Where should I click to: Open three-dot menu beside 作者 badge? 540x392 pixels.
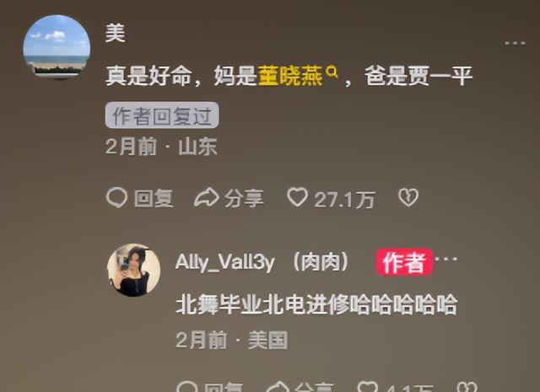point(446,259)
